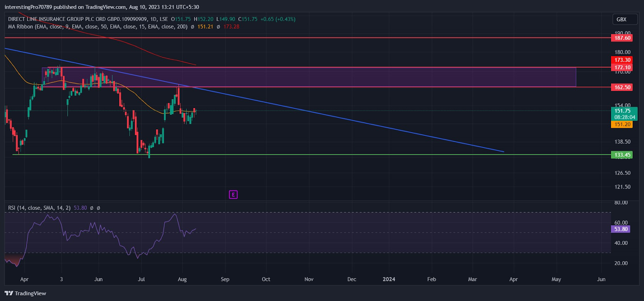Click the 151.20 orange EMA label
The width and height of the screenshot is (644, 301).
(622, 125)
